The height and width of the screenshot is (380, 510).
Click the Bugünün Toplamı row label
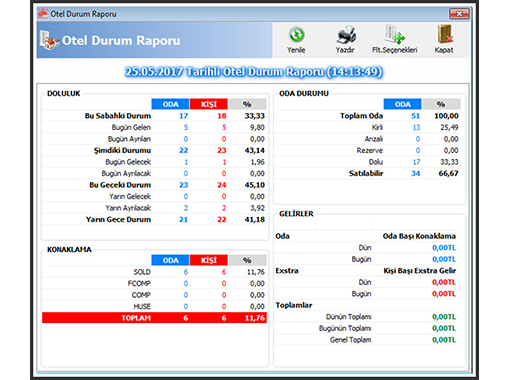(345, 328)
